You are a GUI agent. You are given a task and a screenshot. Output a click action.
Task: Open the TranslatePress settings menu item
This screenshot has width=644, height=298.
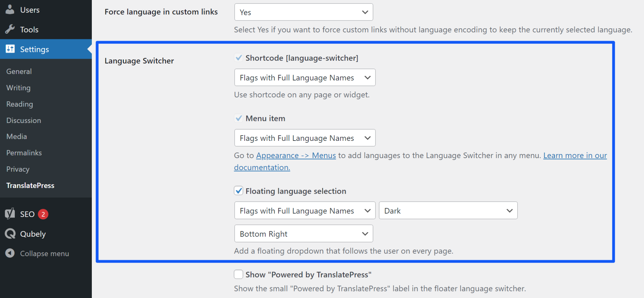tap(30, 185)
